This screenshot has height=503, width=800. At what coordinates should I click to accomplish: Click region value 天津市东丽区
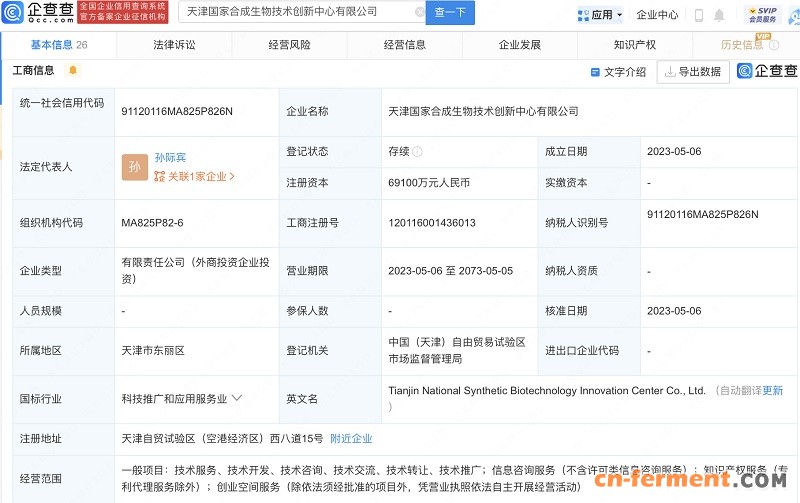153,351
